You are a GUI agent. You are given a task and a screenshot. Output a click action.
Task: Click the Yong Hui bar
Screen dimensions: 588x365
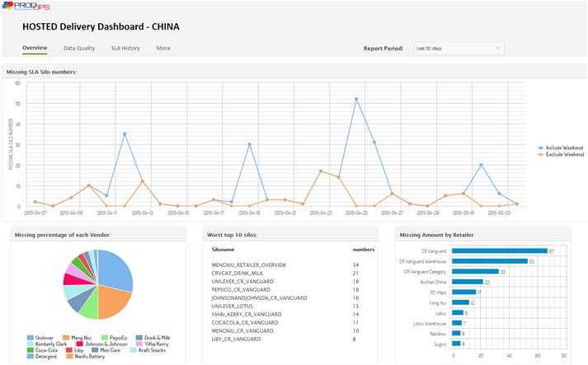(x=460, y=302)
